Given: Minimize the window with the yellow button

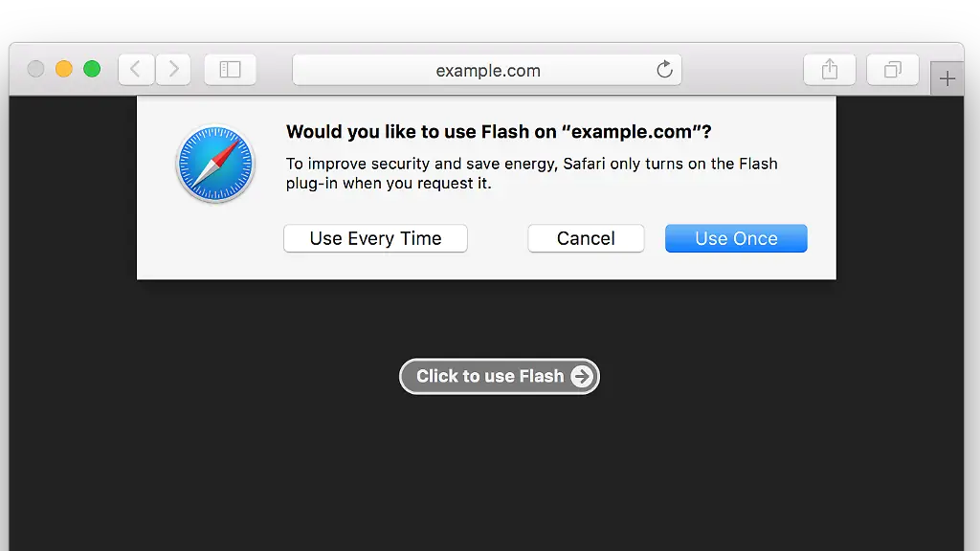Looking at the screenshot, I should [63, 69].
